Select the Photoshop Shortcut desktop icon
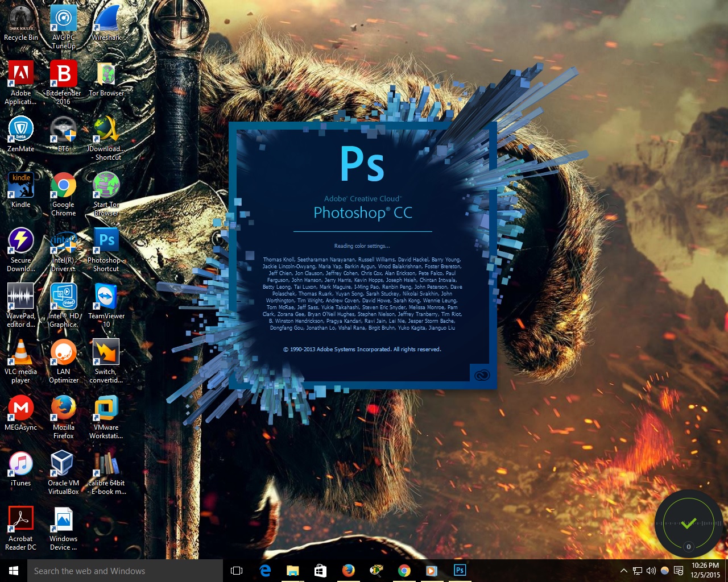 tap(106, 250)
